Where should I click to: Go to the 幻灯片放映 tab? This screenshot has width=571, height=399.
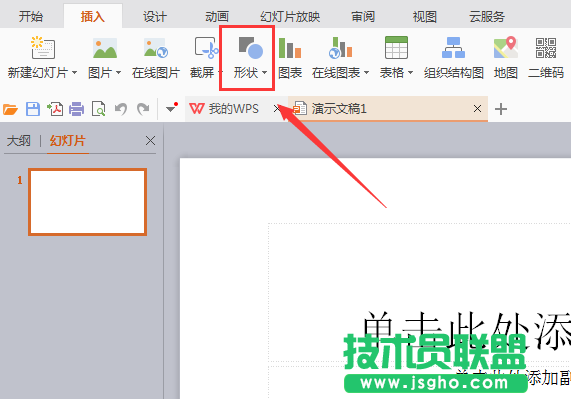290,17
